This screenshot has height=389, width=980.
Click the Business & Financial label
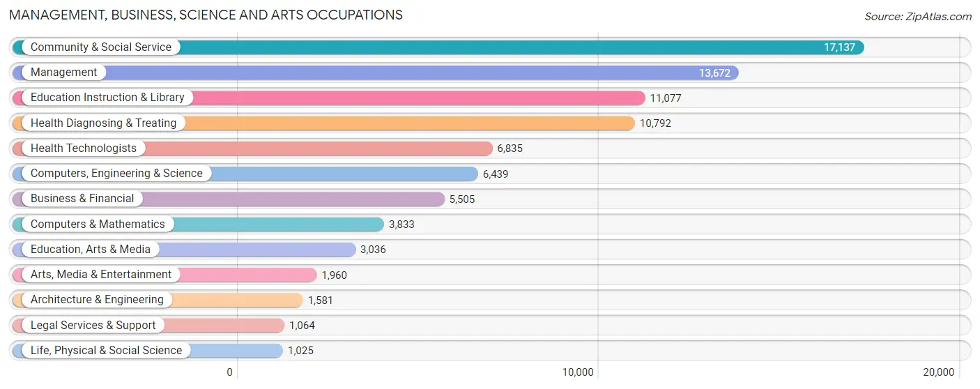pyautogui.click(x=82, y=199)
